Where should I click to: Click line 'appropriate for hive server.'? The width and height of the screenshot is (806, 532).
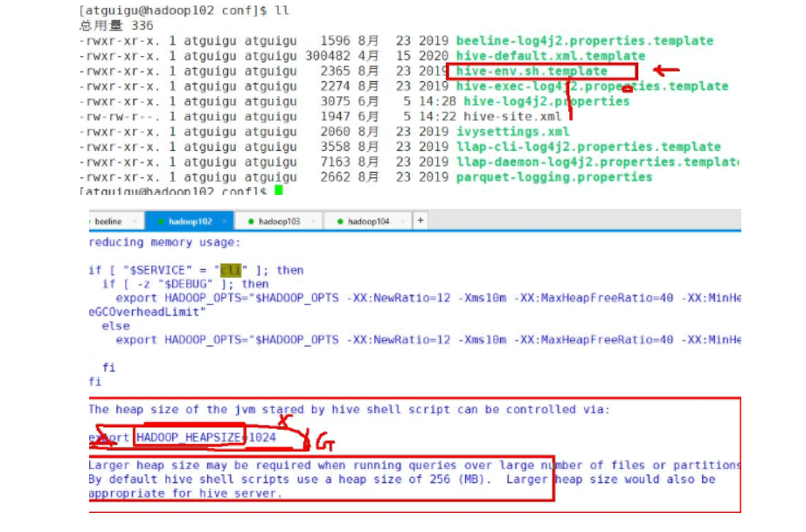coord(185,494)
